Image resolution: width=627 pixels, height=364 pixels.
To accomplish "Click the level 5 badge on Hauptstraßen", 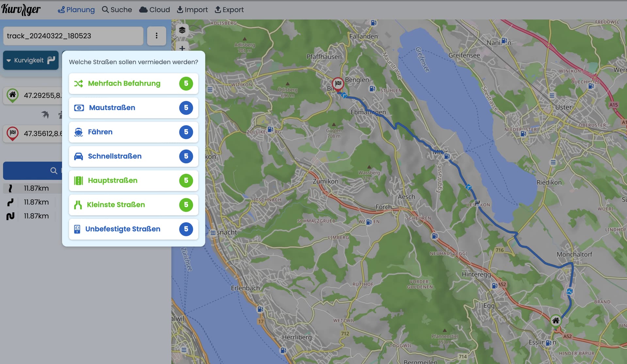I will click(x=186, y=180).
